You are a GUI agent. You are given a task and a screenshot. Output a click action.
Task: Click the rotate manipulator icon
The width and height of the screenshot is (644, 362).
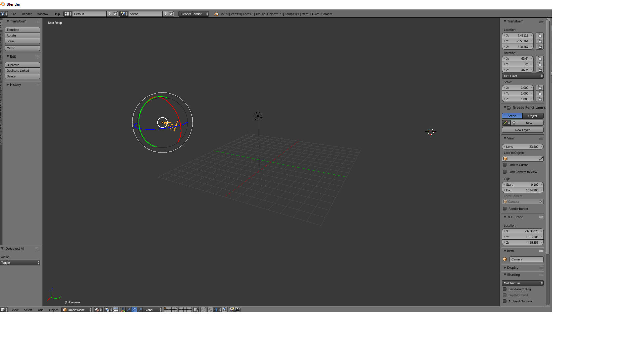pos(134,310)
